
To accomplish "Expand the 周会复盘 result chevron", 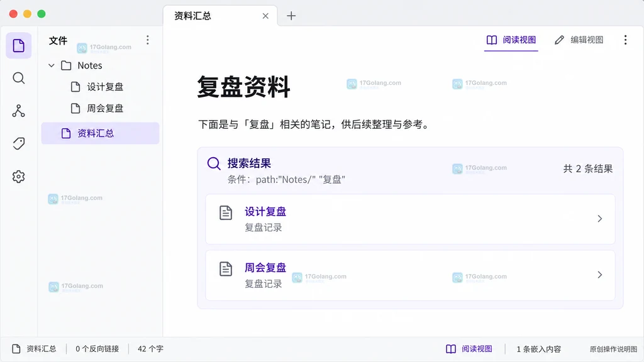I will click(599, 275).
